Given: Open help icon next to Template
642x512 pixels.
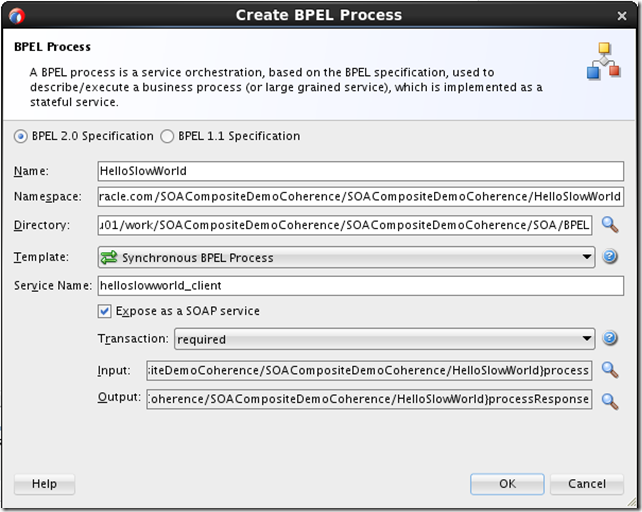Looking at the screenshot, I should [x=610, y=257].
